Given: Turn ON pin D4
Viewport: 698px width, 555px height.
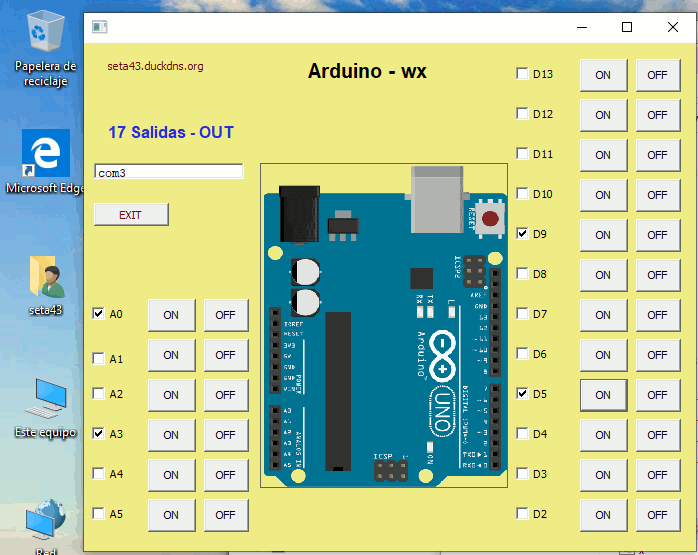Looking at the screenshot, I should [x=603, y=435].
